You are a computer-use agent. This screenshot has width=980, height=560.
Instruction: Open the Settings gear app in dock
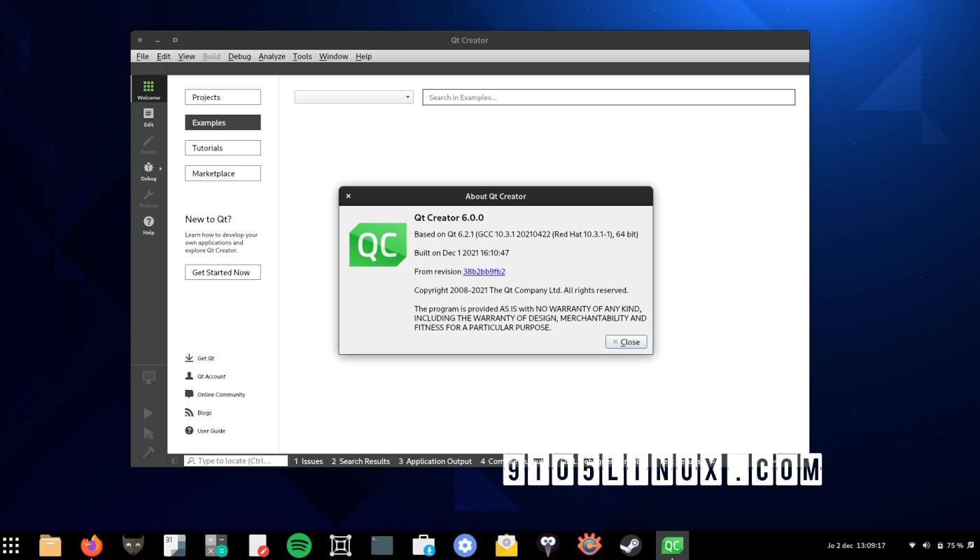pos(465,545)
